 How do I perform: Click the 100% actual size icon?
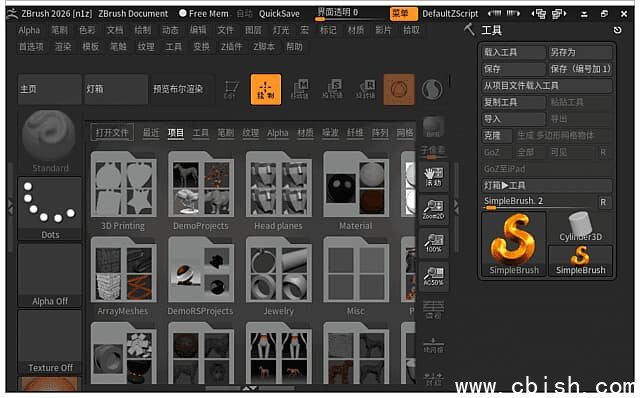click(433, 243)
